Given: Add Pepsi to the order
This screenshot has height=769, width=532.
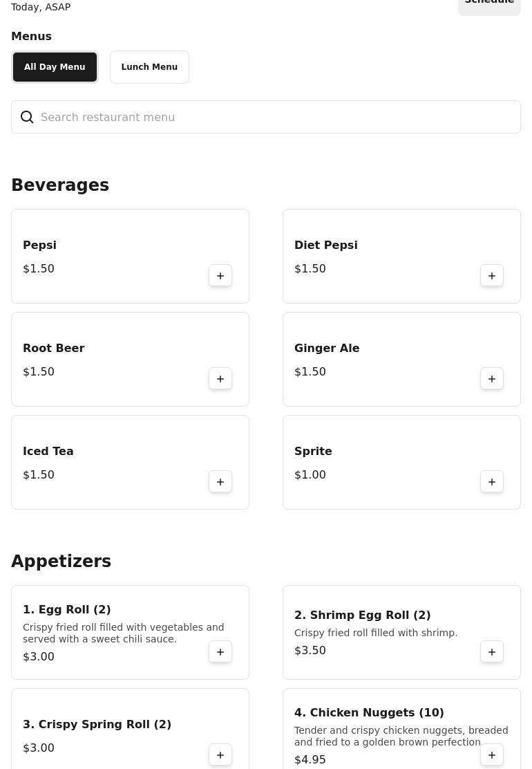Looking at the screenshot, I should point(220,276).
